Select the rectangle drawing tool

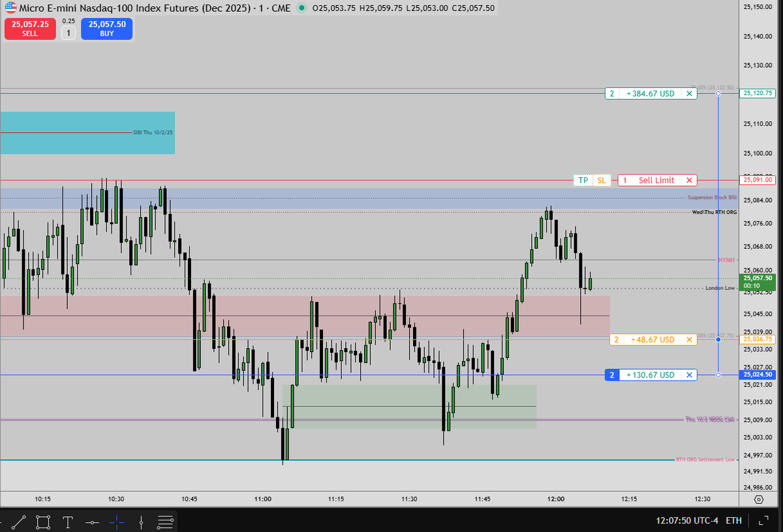(43, 522)
